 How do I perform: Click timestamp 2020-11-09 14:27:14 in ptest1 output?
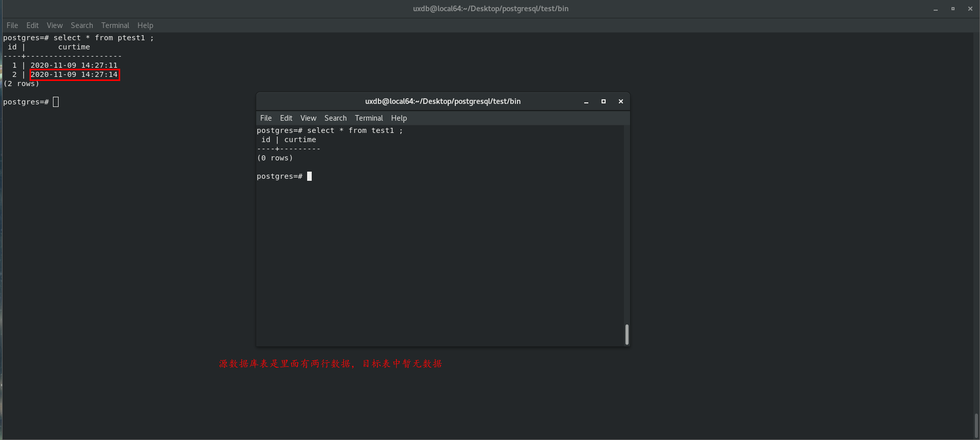74,74
